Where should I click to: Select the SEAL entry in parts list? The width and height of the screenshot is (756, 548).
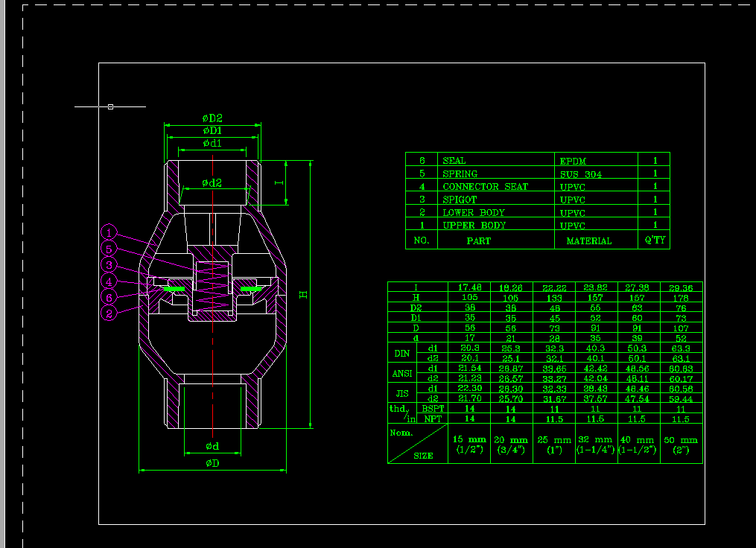click(x=454, y=161)
